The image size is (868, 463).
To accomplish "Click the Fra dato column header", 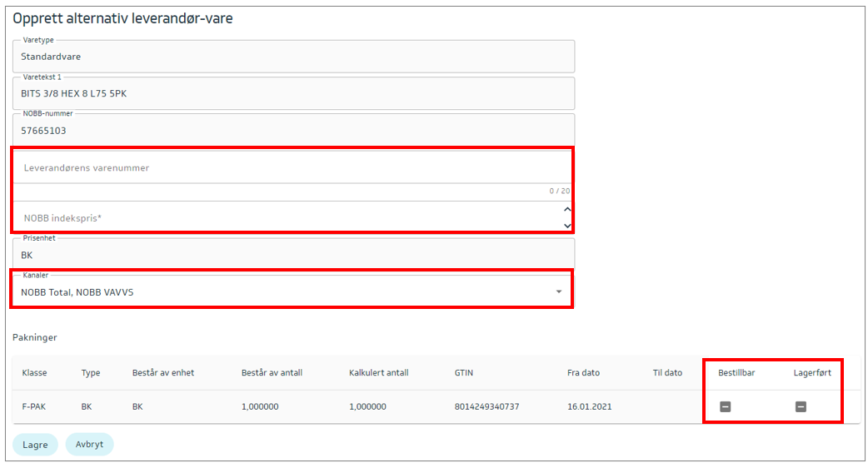I will pyautogui.click(x=583, y=373).
